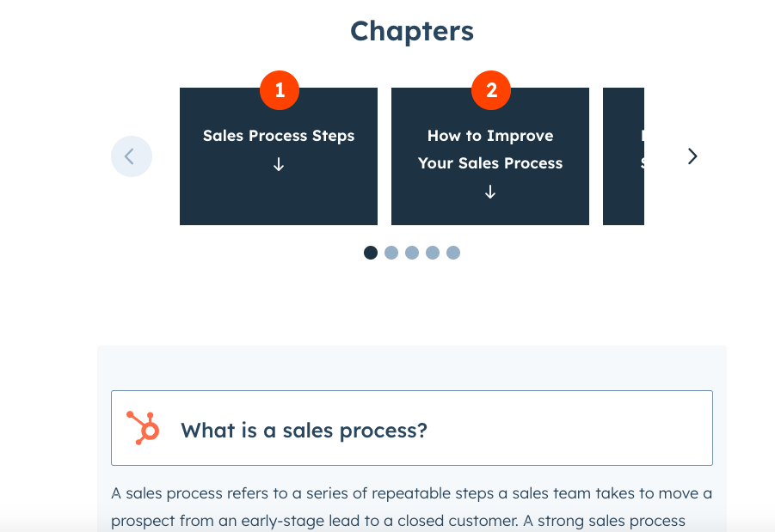775x532 pixels.
Task: Select the second carousel pagination dot
Action: pyautogui.click(x=391, y=253)
